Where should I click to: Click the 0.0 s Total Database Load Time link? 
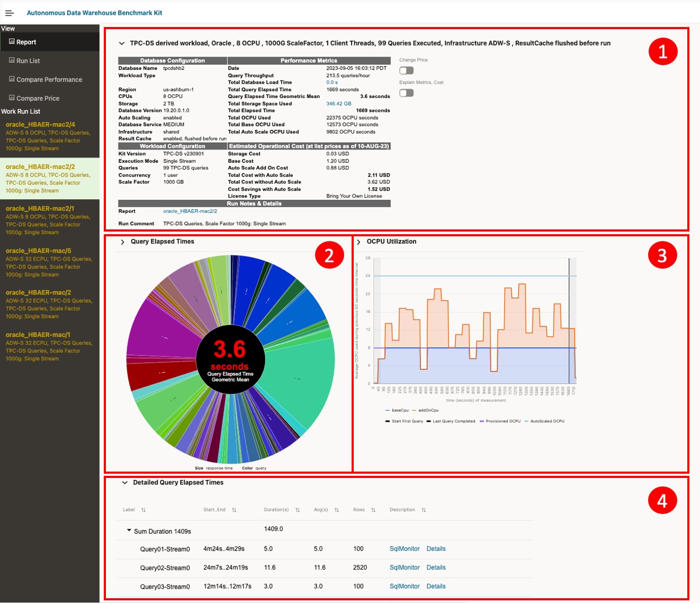coord(332,82)
